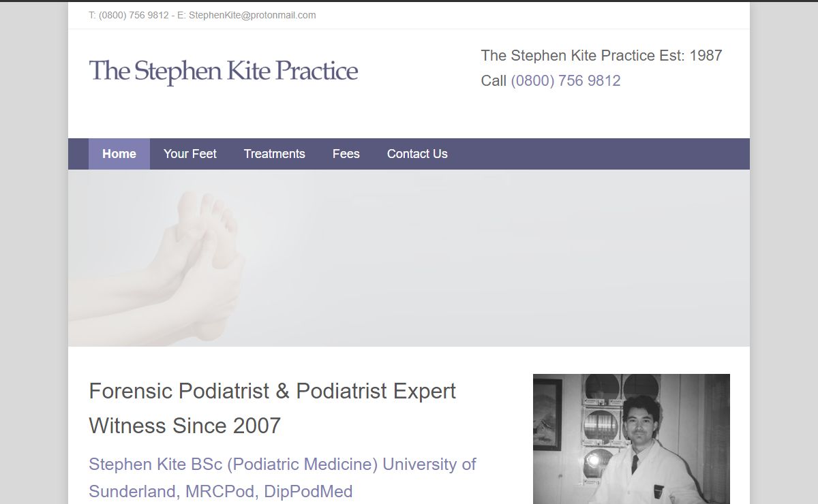Click the black-and-white photo of Stephen Kite
Screen dimensions: 818x504
[631, 439]
